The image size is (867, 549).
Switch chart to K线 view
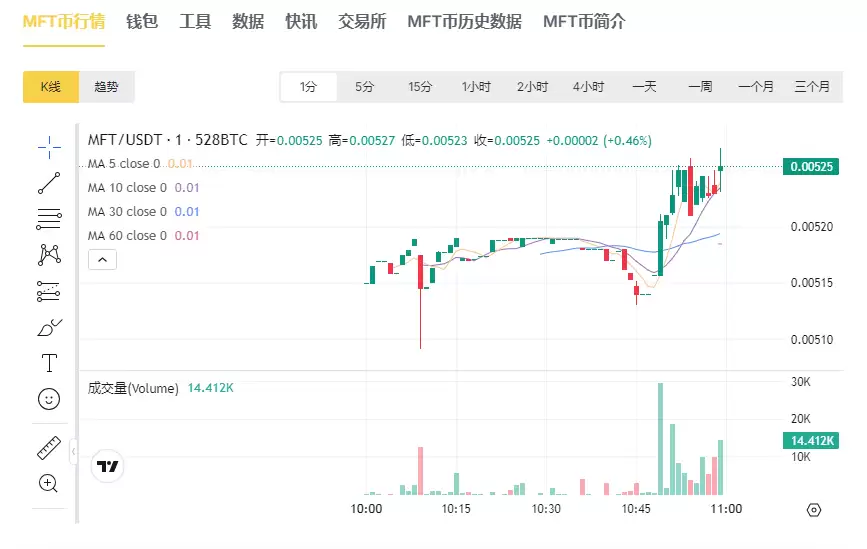(51, 87)
